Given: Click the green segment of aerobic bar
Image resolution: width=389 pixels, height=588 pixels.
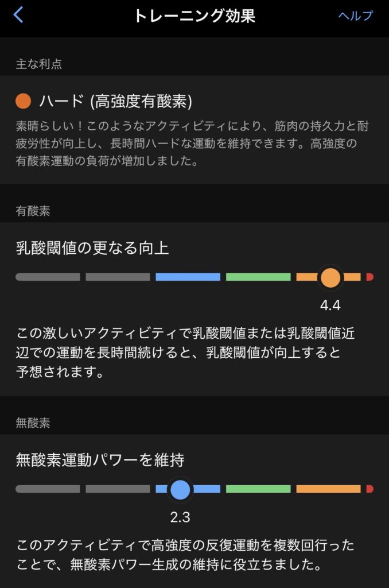Looking at the screenshot, I should click(x=258, y=277).
